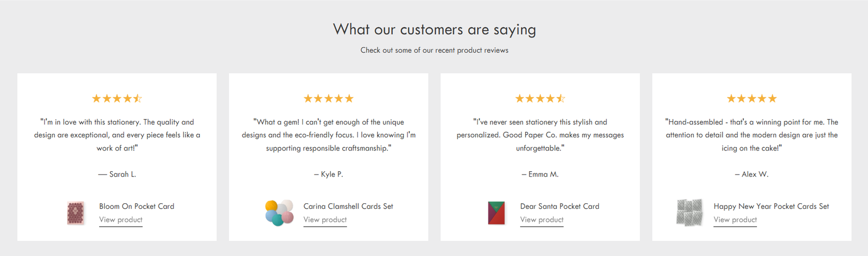Open View product under Dear Santa Pocket Card
This screenshot has height=256, width=868.
pos(542,220)
